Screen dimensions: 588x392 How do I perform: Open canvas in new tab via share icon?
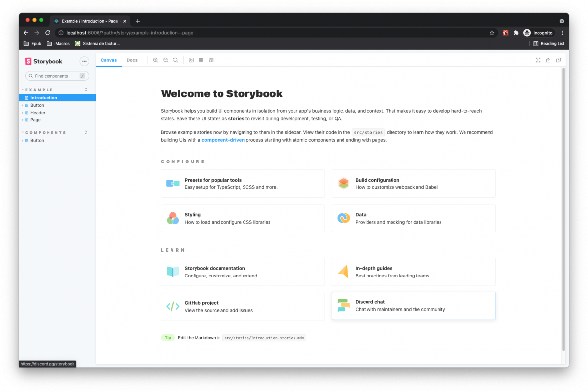[x=548, y=60]
